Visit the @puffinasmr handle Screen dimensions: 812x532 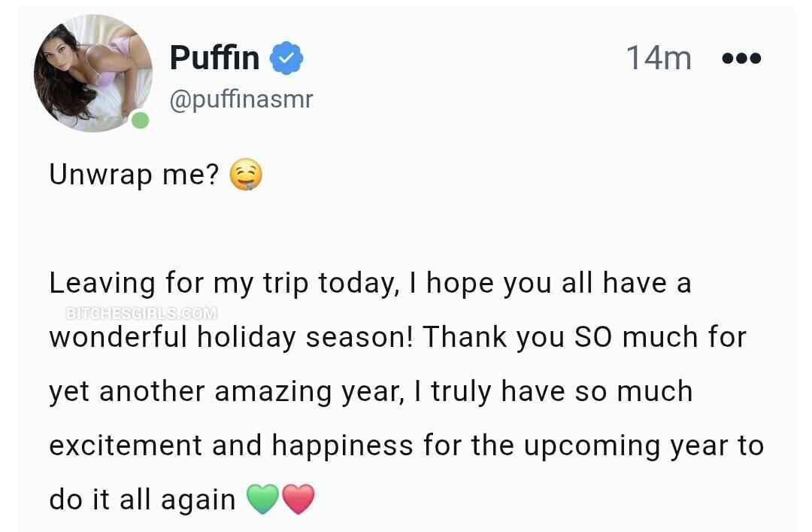pos(241,99)
